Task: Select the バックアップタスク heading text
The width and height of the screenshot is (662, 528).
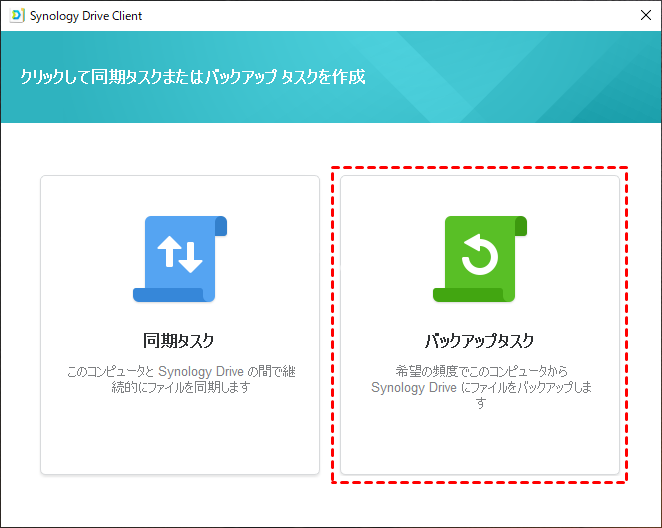Action: pyautogui.click(x=480, y=341)
